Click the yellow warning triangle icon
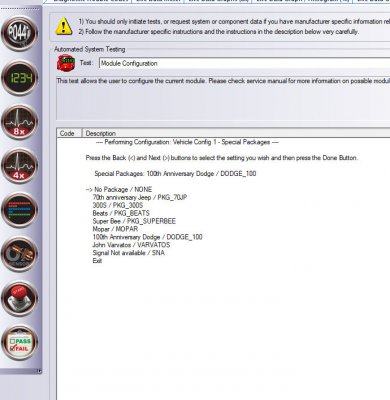 click(x=64, y=26)
